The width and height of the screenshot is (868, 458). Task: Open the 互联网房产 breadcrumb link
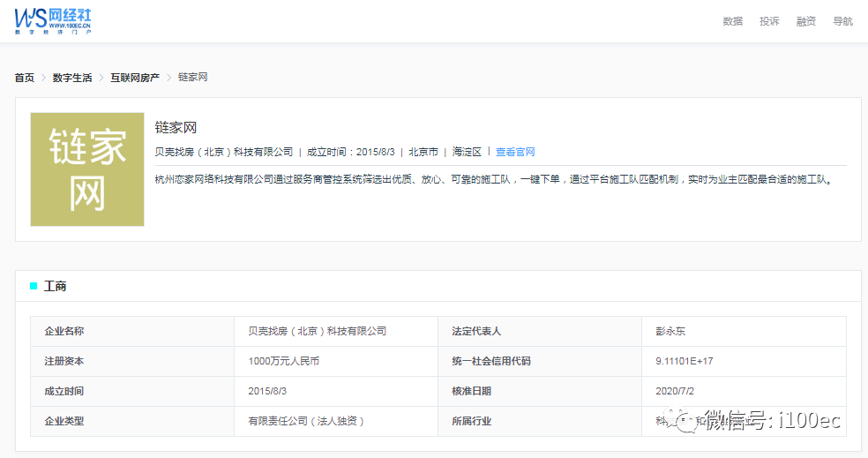[135, 78]
